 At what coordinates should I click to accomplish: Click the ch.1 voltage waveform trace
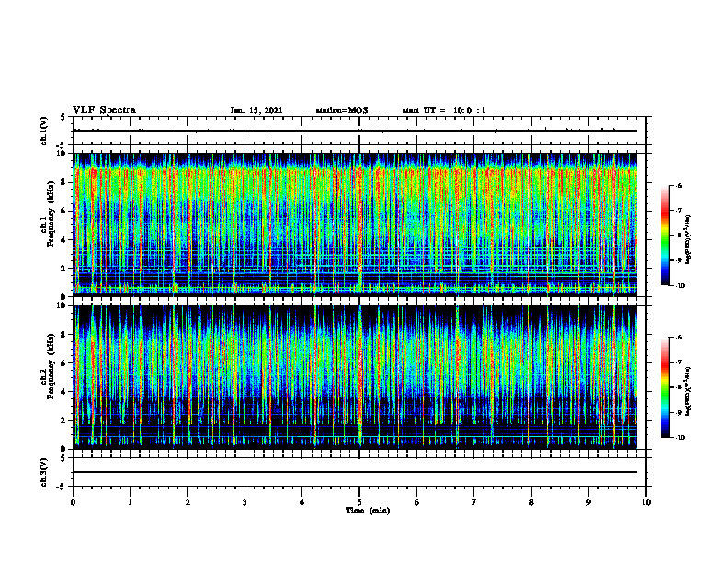click(x=355, y=131)
